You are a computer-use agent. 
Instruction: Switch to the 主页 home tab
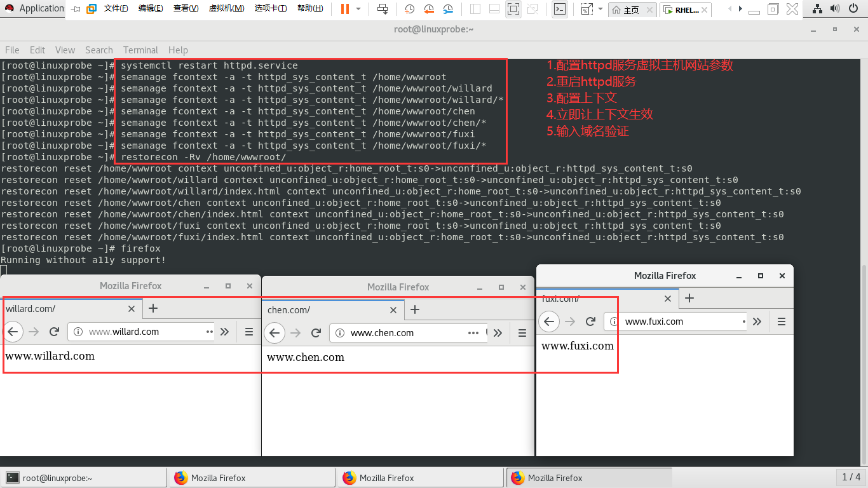[628, 8]
